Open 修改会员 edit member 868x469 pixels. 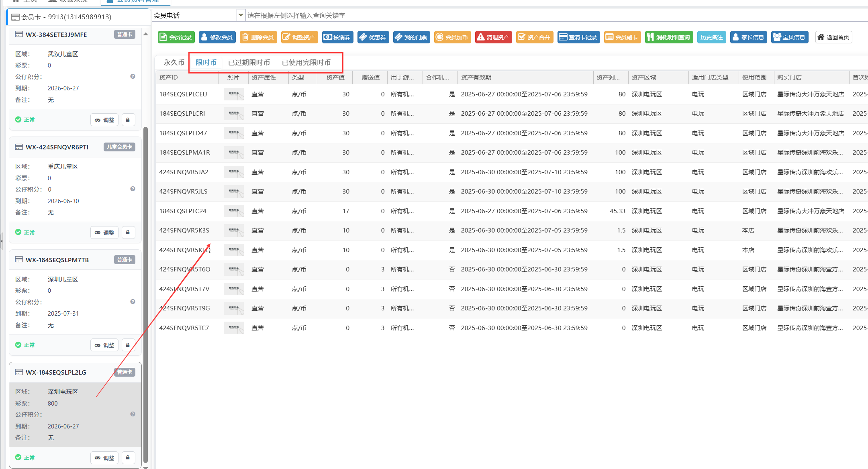(x=217, y=37)
